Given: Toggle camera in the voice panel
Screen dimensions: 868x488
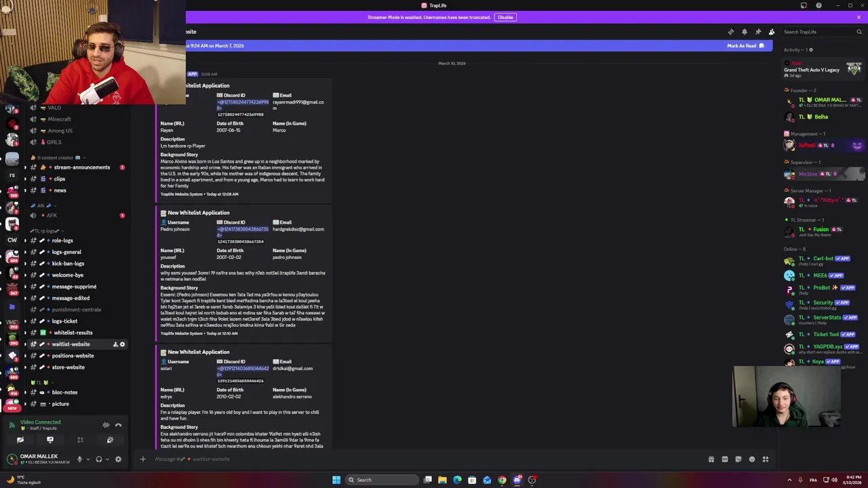Looking at the screenshot, I should 20,440.
